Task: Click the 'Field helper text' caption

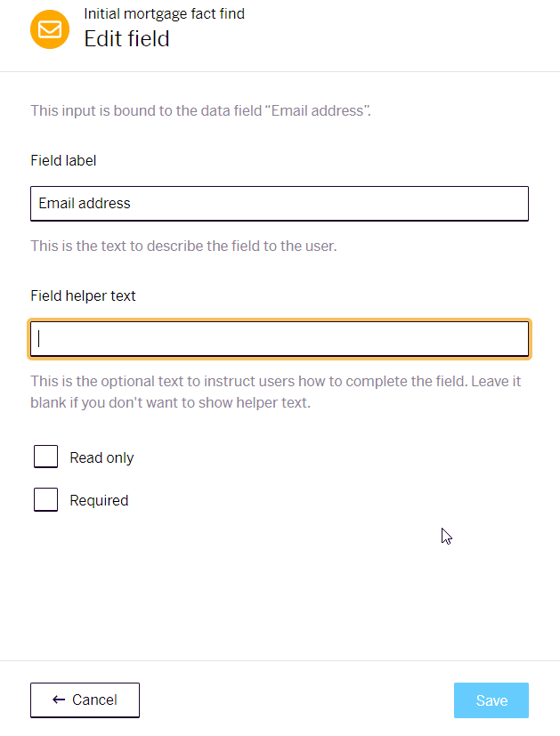Action: pyautogui.click(x=83, y=295)
